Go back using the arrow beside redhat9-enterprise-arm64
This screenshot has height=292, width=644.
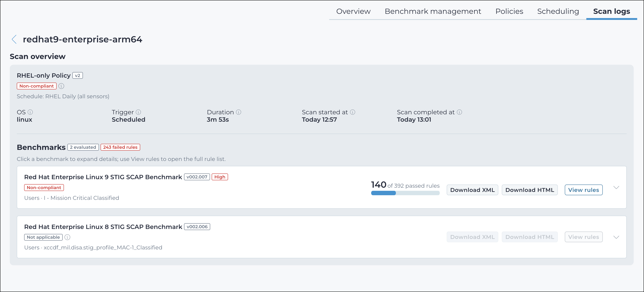pyautogui.click(x=14, y=39)
